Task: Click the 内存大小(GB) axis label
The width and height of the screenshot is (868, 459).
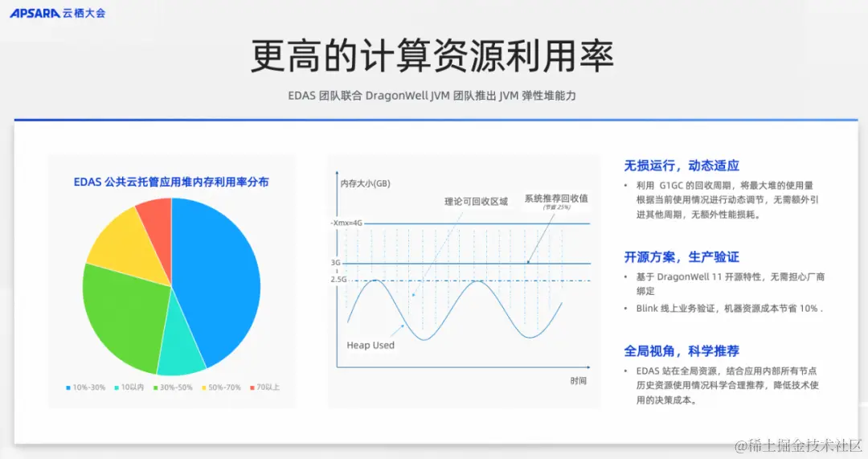Action: (x=366, y=183)
